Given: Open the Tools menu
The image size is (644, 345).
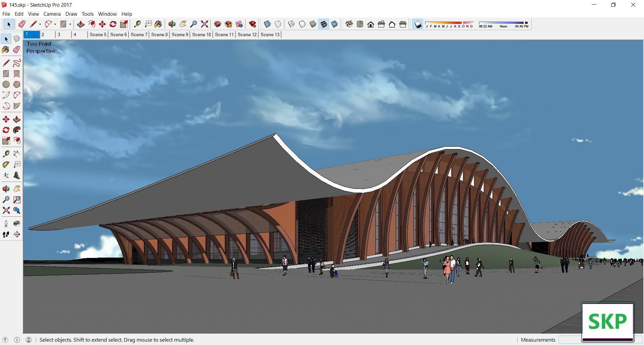Looking at the screenshot, I should click(x=88, y=14).
